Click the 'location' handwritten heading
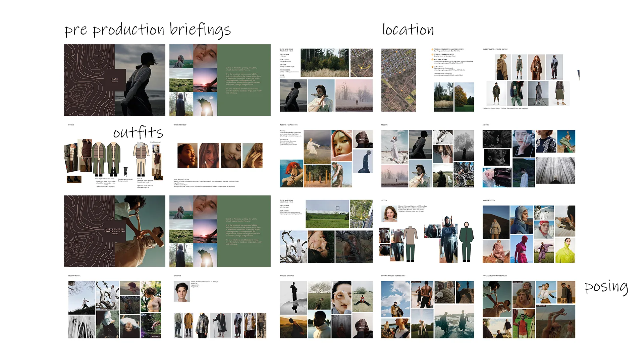The height and width of the screenshot is (362, 644). click(x=408, y=29)
